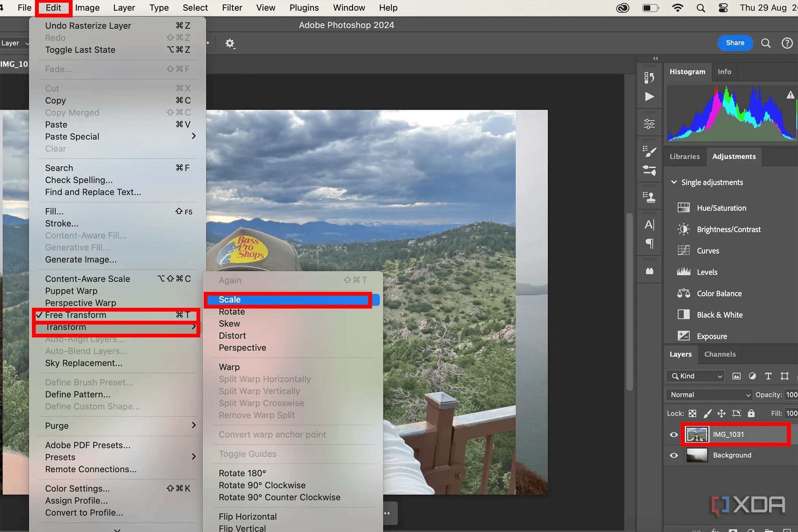Toggle Free Transform checked menu item
This screenshot has width=798, height=532.
tap(116, 315)
